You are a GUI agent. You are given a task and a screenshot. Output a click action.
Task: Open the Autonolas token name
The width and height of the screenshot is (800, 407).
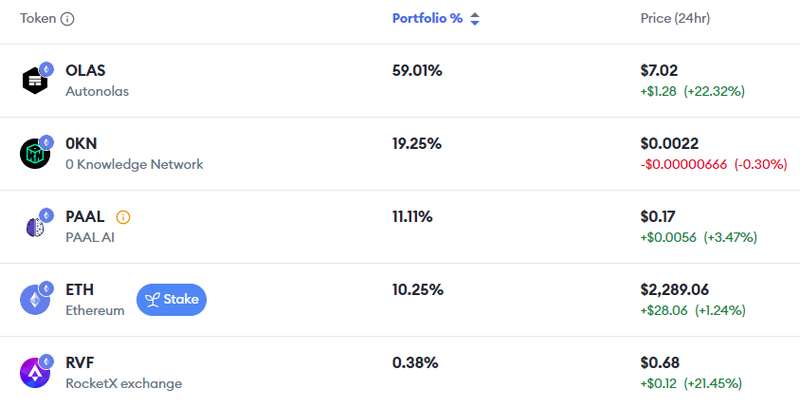pyautogui.click(x=97, y=91)
